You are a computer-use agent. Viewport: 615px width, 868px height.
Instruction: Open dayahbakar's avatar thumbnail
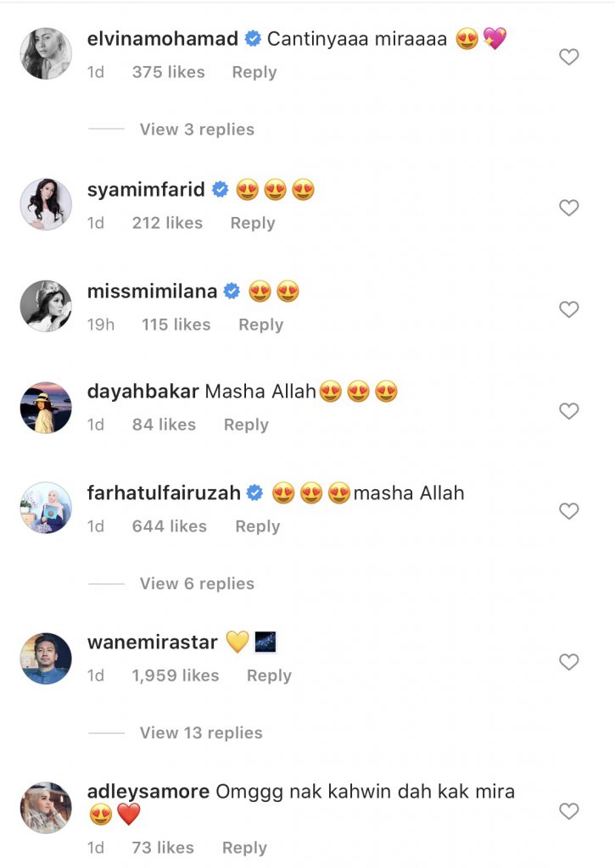[46, 408]
